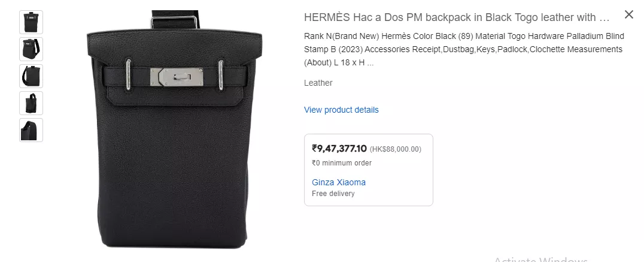This screenshot has height=262, width=644.
Task: Click the Activate Windows watermark text
Action: (540, 259)
